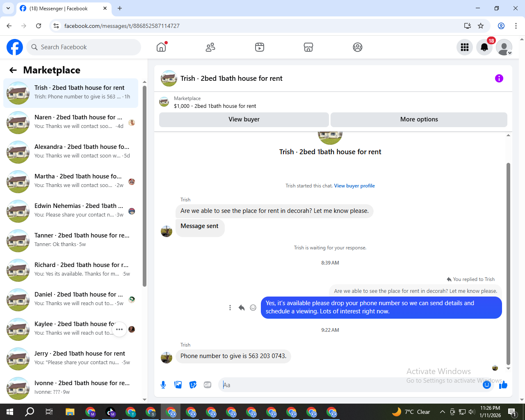
Task: Open the taskbar clock and calendar
Action: [x=490, y=412]
